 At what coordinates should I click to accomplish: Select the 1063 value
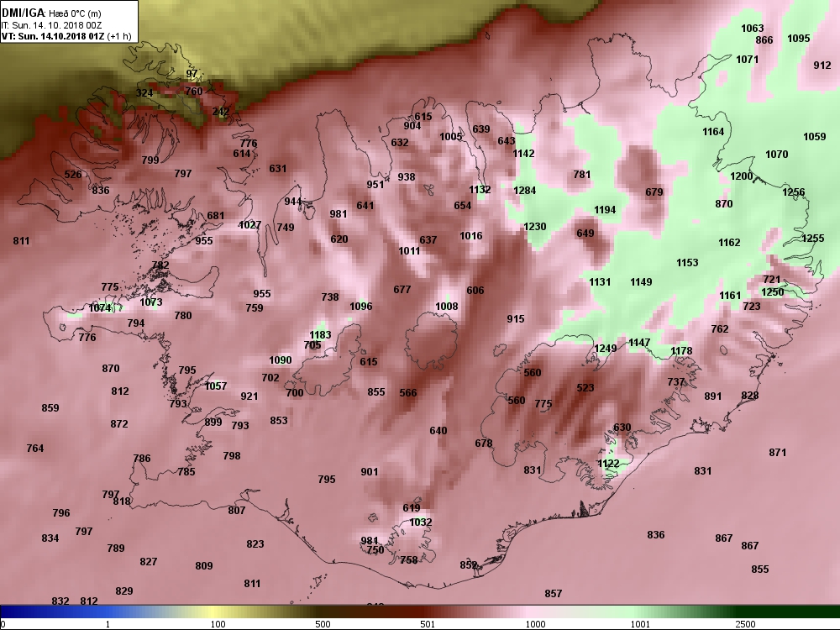752,29
